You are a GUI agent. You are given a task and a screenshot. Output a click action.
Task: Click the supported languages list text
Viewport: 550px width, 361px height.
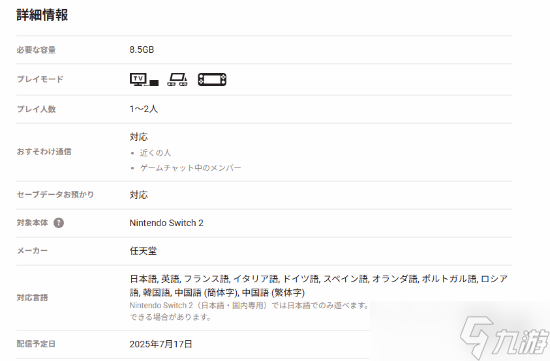pyautogui.click(x=318, y=286)
